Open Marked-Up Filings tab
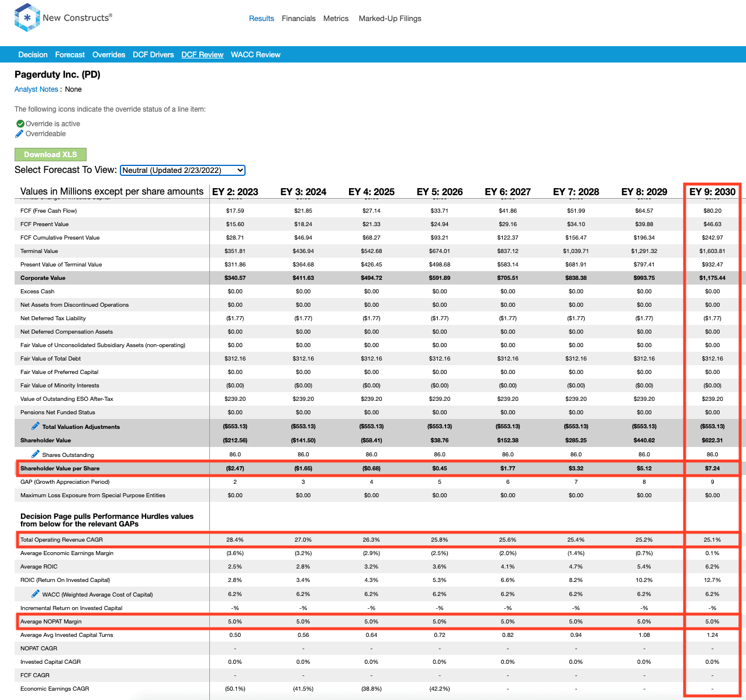The height and width of the screenshot is (700, 746). pyautogui.click(x=390, y=19)
